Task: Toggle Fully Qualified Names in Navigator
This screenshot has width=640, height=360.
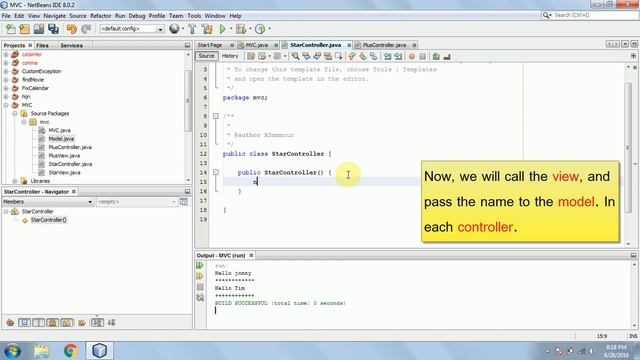Action: [82, 322]
